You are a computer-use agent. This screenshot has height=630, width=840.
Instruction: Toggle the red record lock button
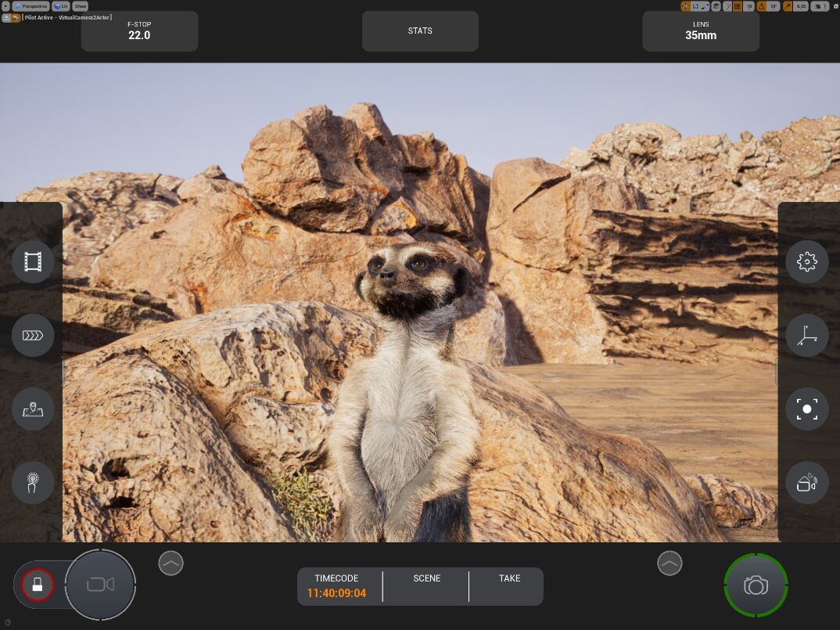[x=37, y=584]
